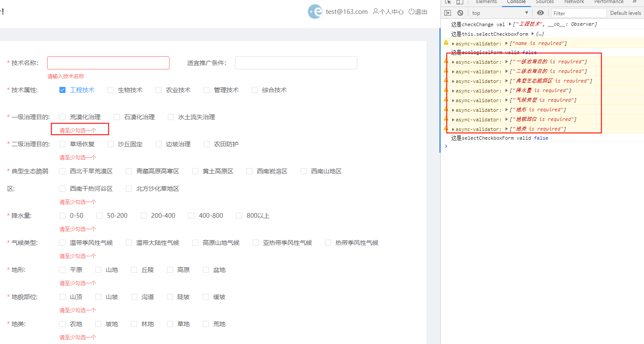Switch to the Performance tab
This screenshot has height=344, width=644.
(x=609, y=2)
